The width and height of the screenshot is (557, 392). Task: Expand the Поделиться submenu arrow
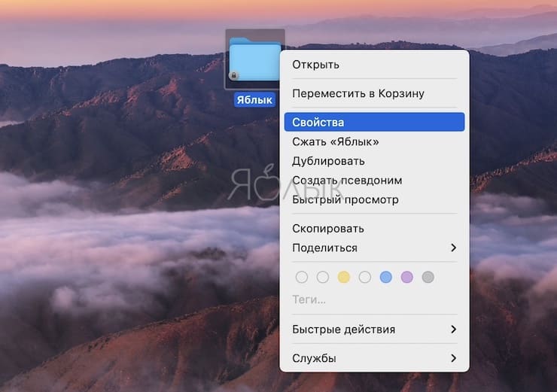(x=453, y=248)
